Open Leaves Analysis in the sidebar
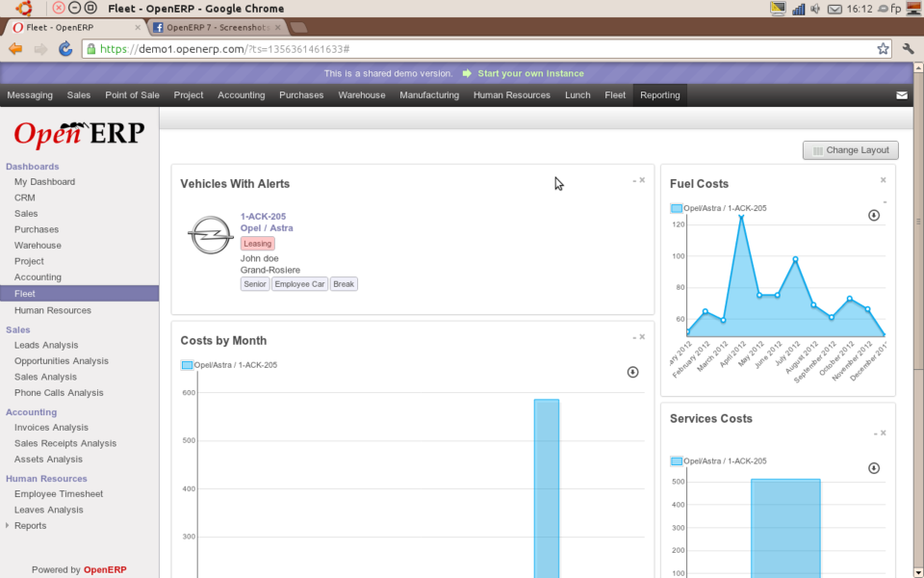Viewport: 924px width, 578px height. tap(49, 511)
